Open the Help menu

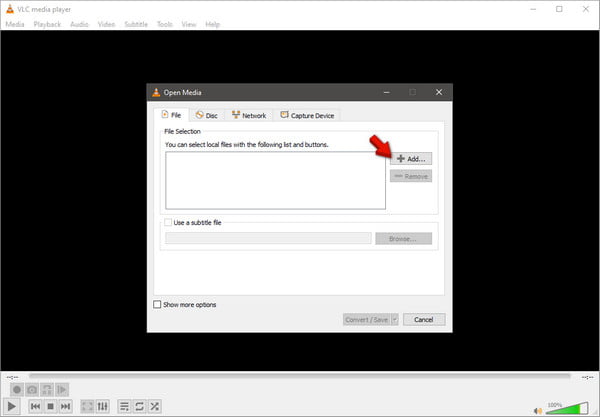point(212,24)
